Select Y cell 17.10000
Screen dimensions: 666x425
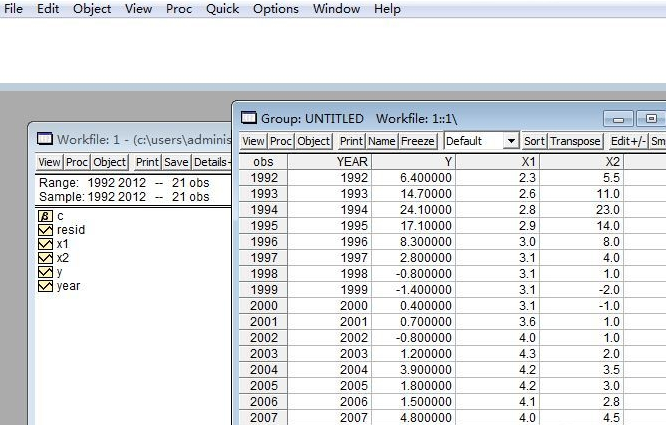click(413, 226)
